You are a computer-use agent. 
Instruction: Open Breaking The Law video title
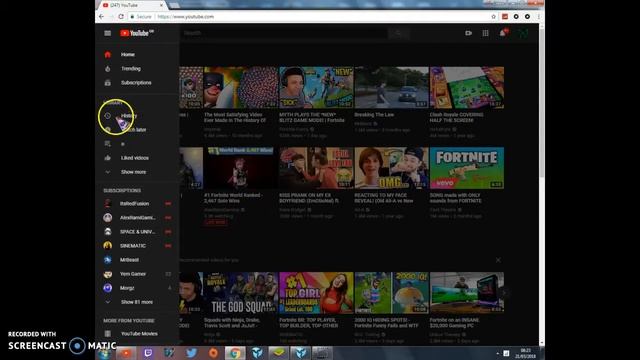[374, 115]
